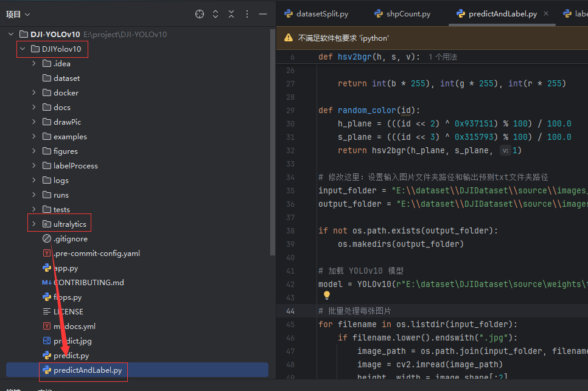Select the docker folder icon

point(47,92)
